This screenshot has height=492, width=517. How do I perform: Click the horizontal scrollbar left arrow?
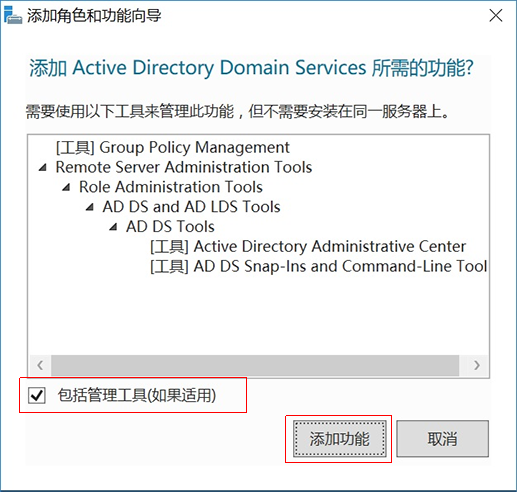tap(40, 365)
